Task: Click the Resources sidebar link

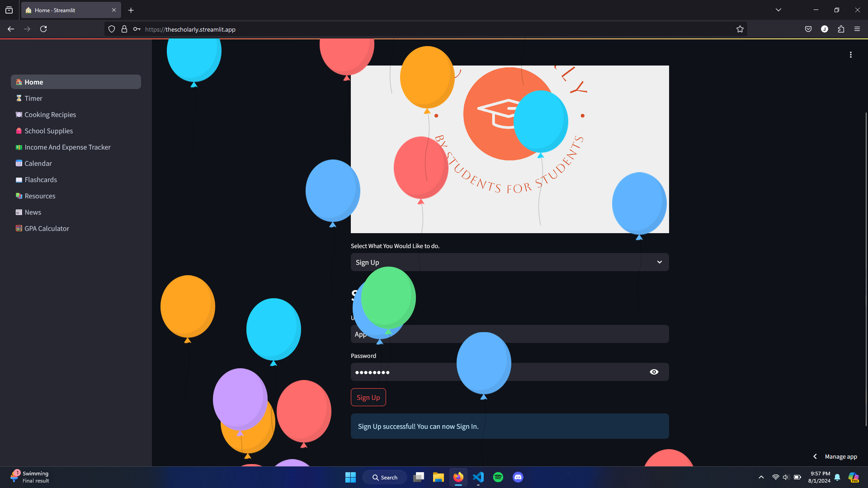Action: 40,196
